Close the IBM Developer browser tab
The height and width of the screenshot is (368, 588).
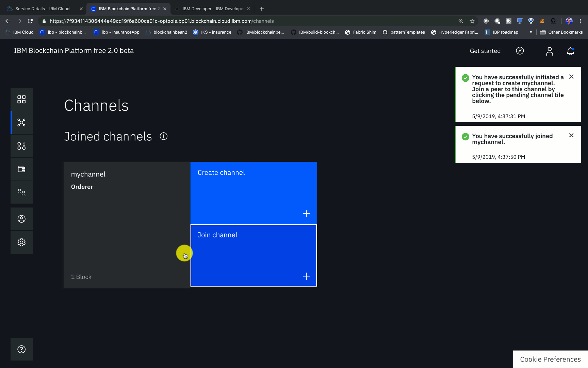click(x=248, y=9)
